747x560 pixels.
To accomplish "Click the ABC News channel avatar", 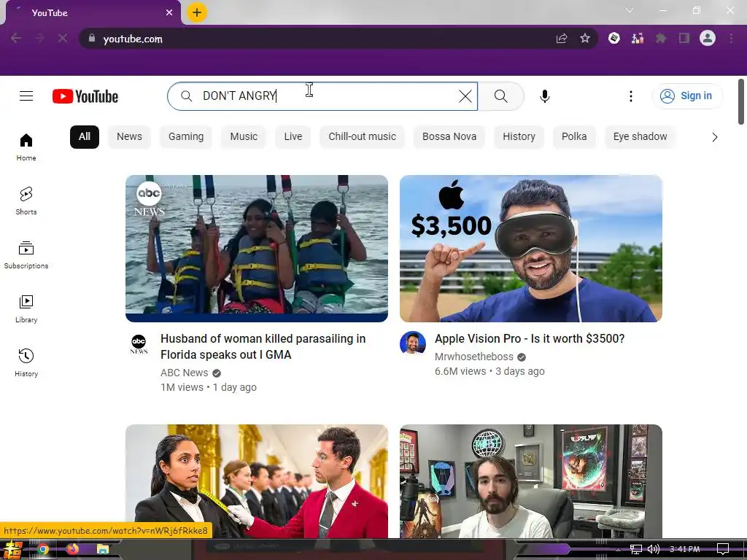I will tap(139, 344).
